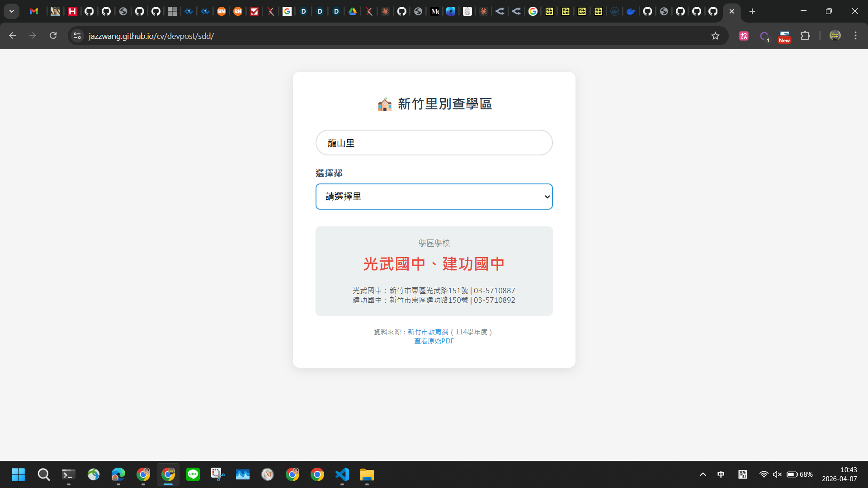Viewport: 868px width, 488px height.
Task: Open the Gmail tab
Action: click(x=34, y=11)
